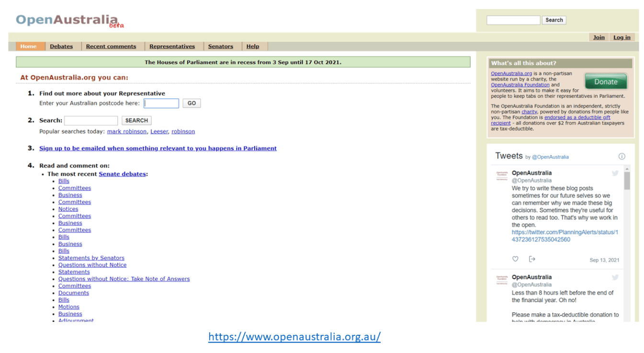Open OpenAustralia avatar on financial year tweet

coord(501,280)
